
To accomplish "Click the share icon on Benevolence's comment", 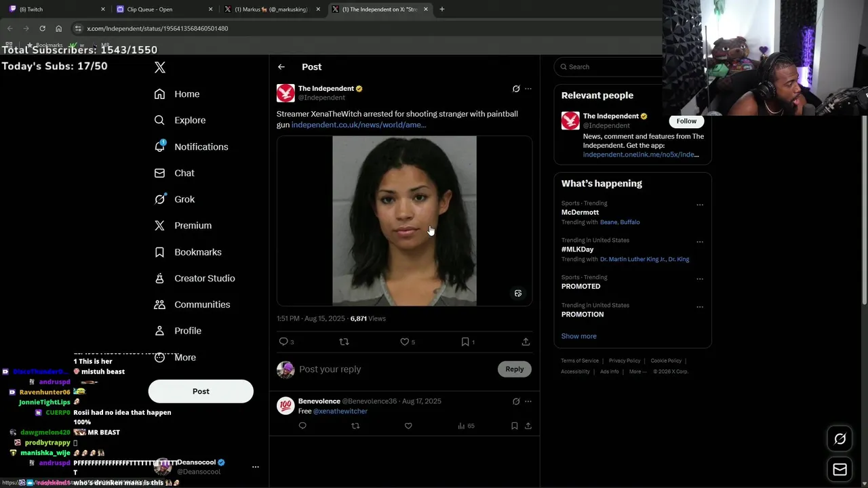I will tap(528, 426).
